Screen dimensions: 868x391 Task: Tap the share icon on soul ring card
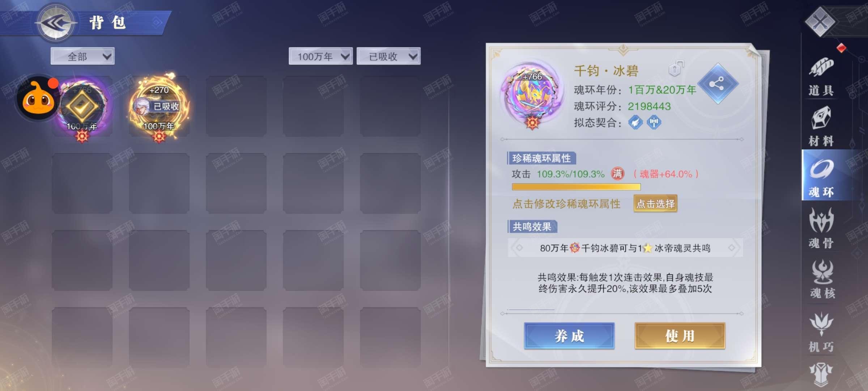coord(717,84)
